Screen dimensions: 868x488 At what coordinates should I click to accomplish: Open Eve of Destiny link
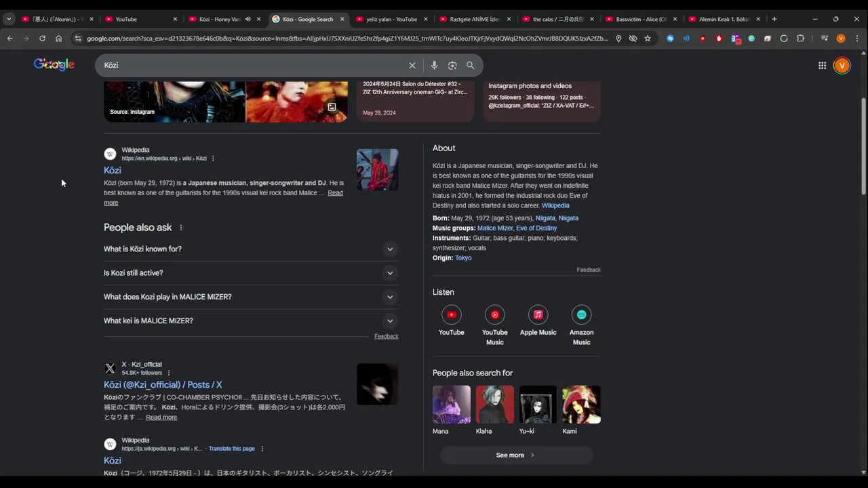pyautogui.click(x=536, y=228)
